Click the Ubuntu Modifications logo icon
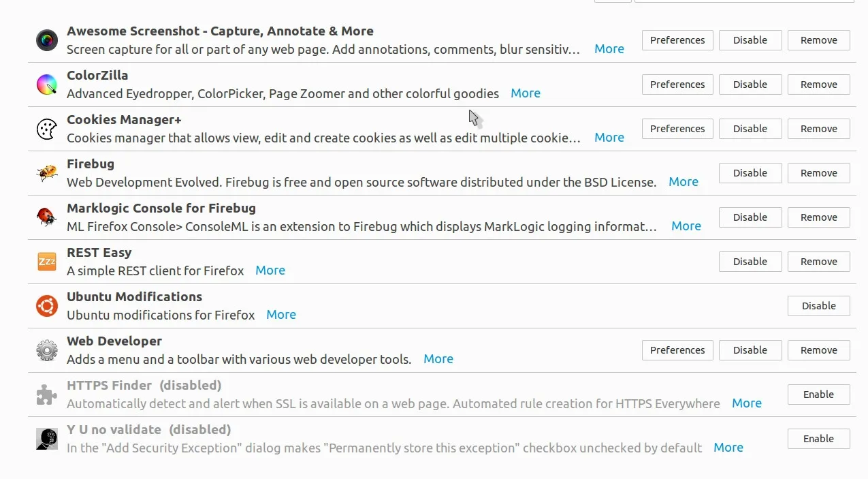 pos(47,306)
